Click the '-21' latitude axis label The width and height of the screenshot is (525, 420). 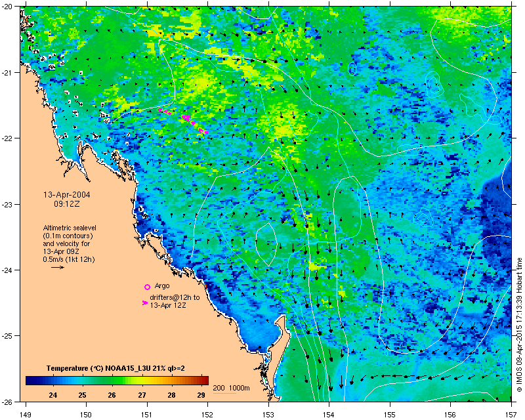point(7,72)
